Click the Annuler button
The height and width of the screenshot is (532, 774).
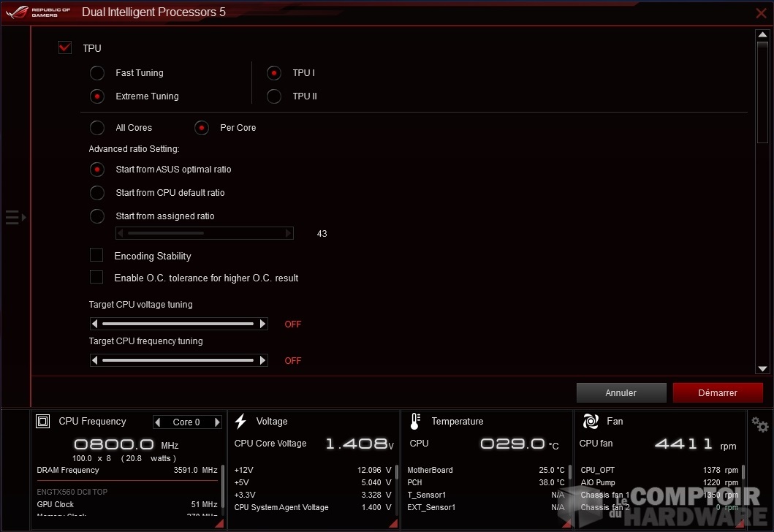pos(621,393)
